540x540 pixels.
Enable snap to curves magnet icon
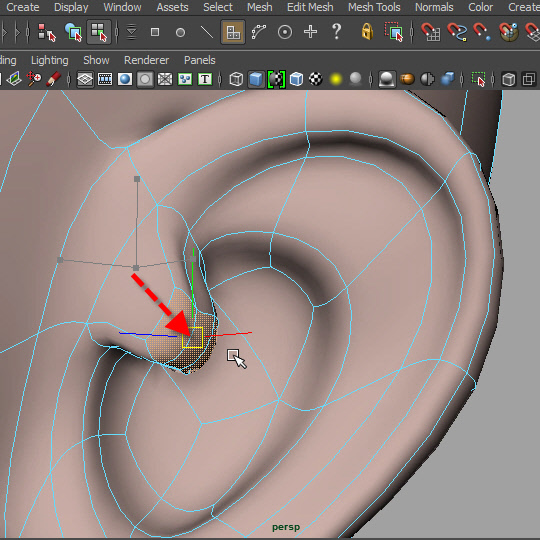click(457, 32)
